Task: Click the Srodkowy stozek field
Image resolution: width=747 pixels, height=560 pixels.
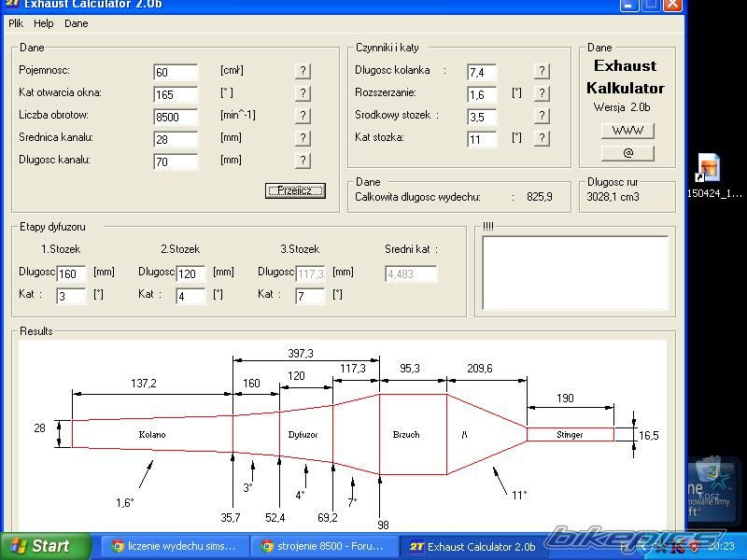Action: [x=482, y=117]
